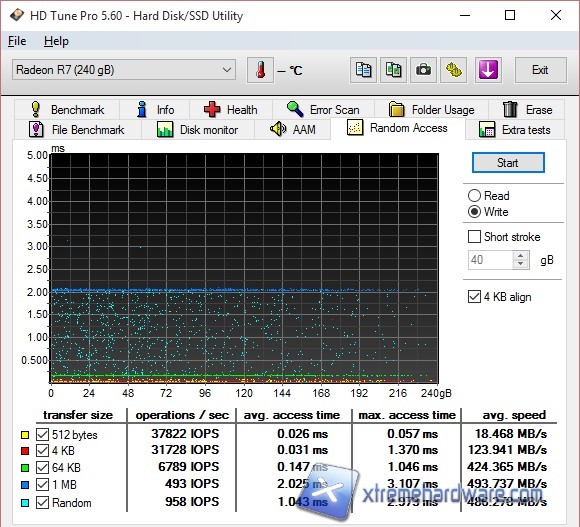The height and width of the screenshot is (527, 580).
Task: Click the 123.941 MB/s average speed
Action: click(508, 450)
